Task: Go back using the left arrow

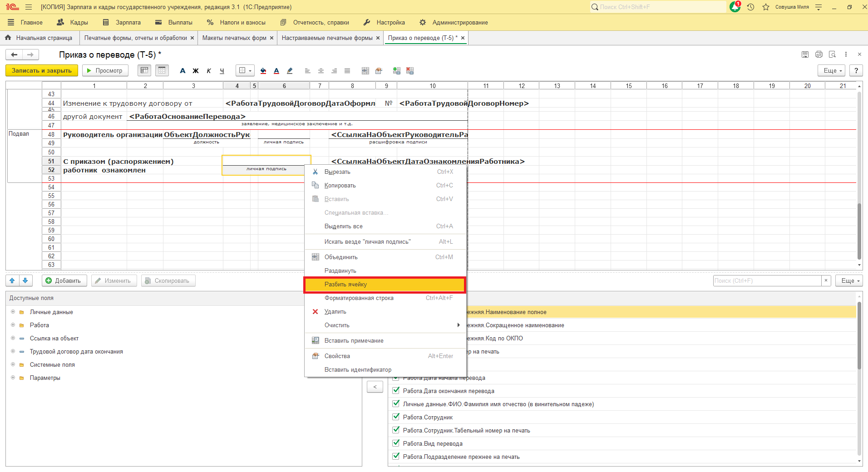Action: [14, 55]
